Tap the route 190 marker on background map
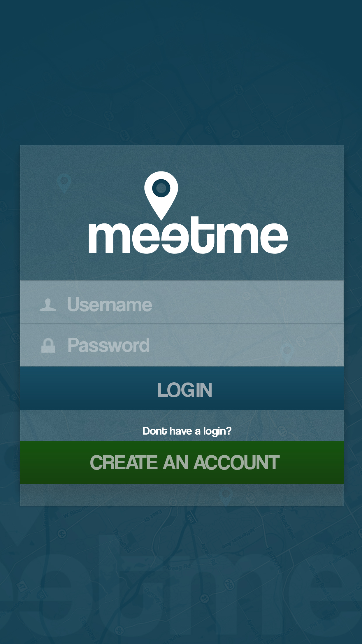362x644 pixels. pos(190,519)
